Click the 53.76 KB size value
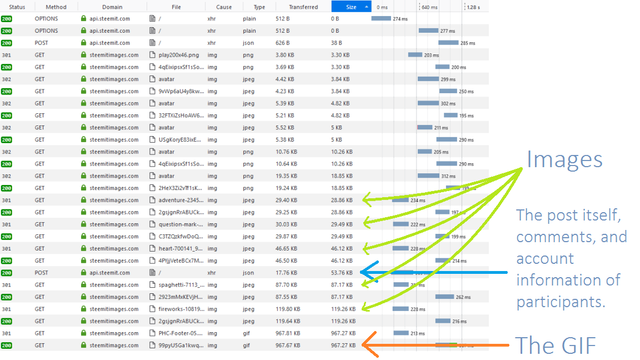Image resolution: width=640 pixels, height=360 pixels. 342,273
